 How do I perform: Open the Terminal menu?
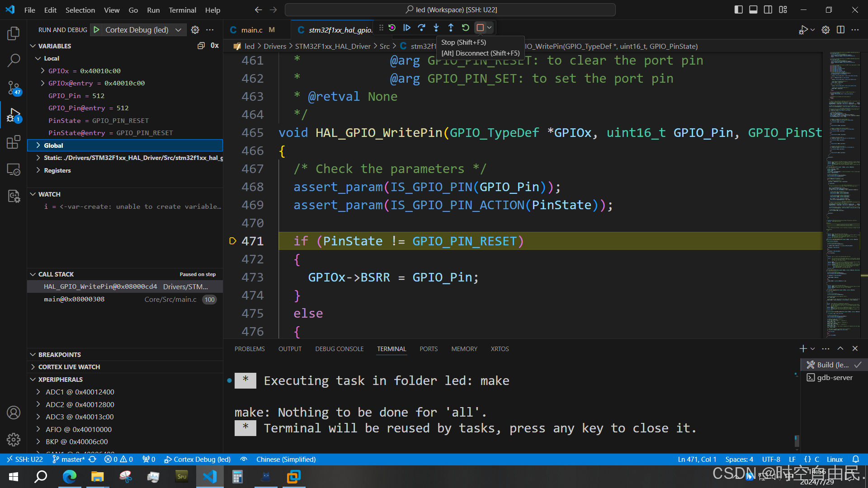click(x=182, y=10)
